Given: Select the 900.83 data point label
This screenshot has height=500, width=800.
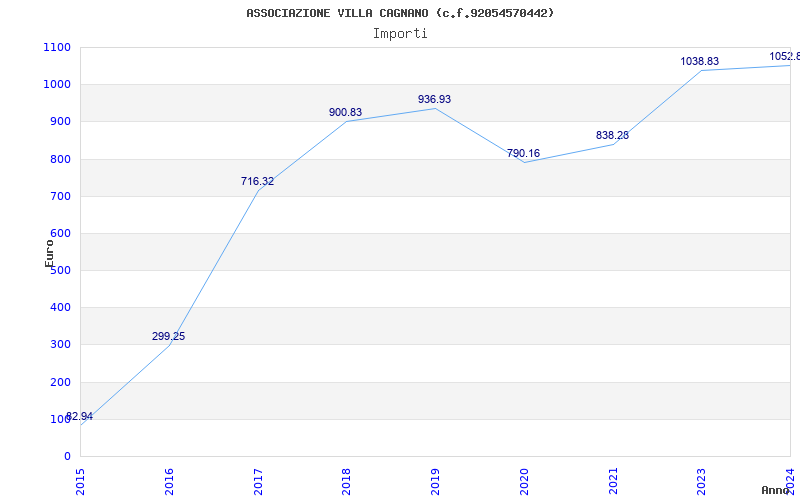Looking at the screenshot, I should point(345,112).
